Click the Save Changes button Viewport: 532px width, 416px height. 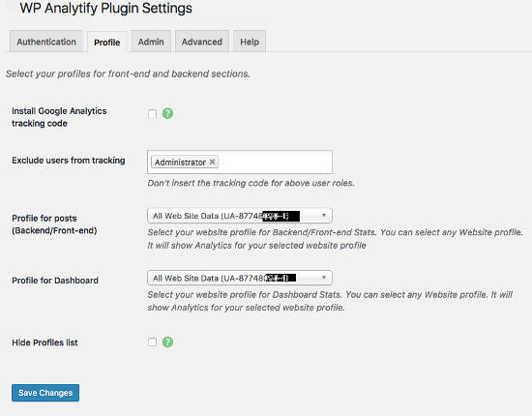click(x=45, y=393)
